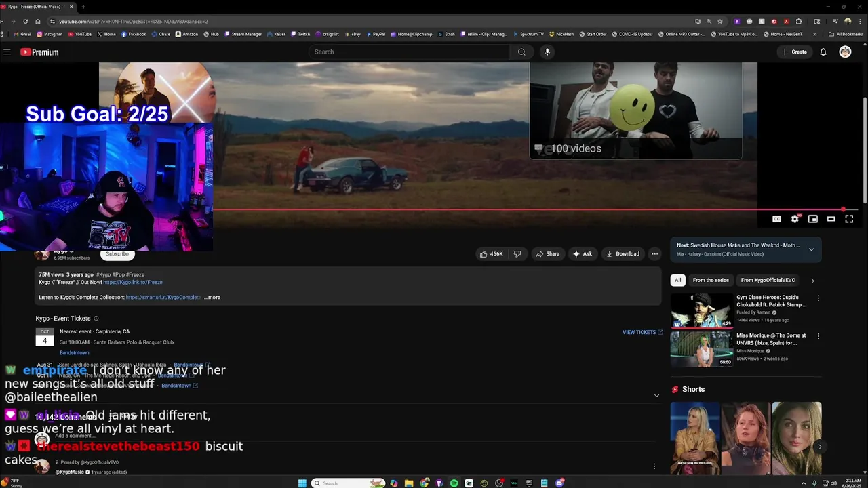This screenshot has height=488, width=868.
Task: Open Spotify from the taskbar
Action: [x=454, y=483]
